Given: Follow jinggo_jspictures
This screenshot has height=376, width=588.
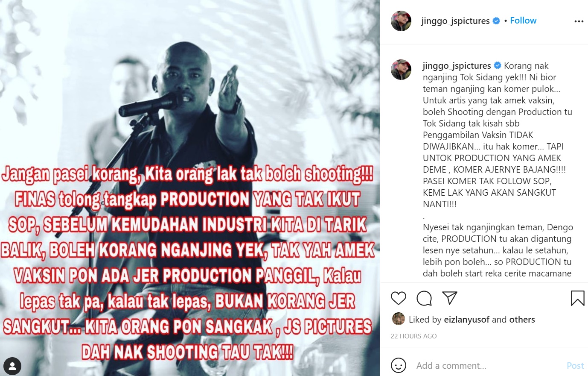Looking at the screenshot, I should click(523, 21).
